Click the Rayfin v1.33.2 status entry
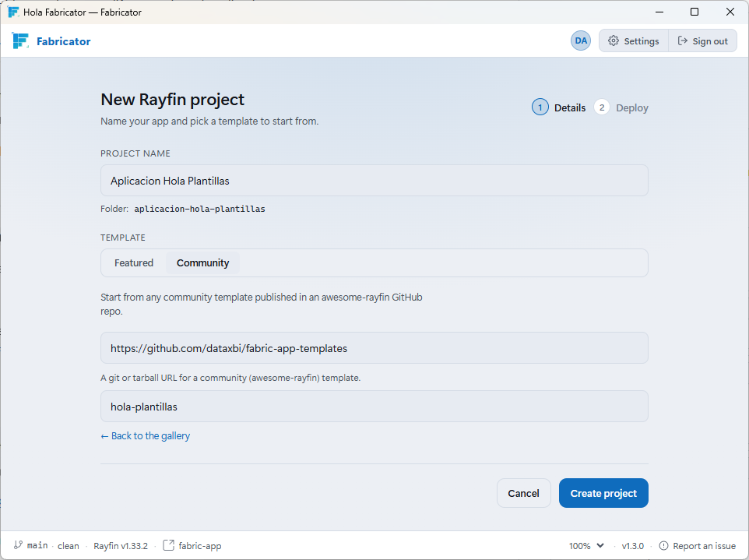The height and width of the screenshot is (560, 749). click(121, 546)
